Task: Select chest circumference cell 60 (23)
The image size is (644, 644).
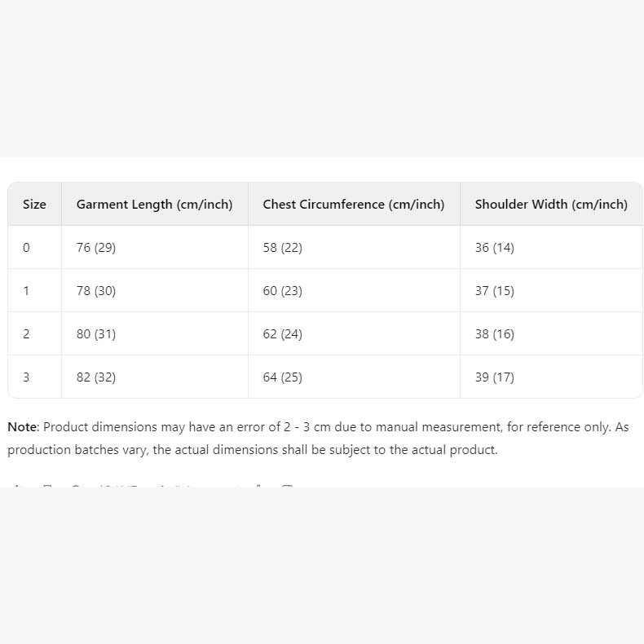Action: [282, 291]
